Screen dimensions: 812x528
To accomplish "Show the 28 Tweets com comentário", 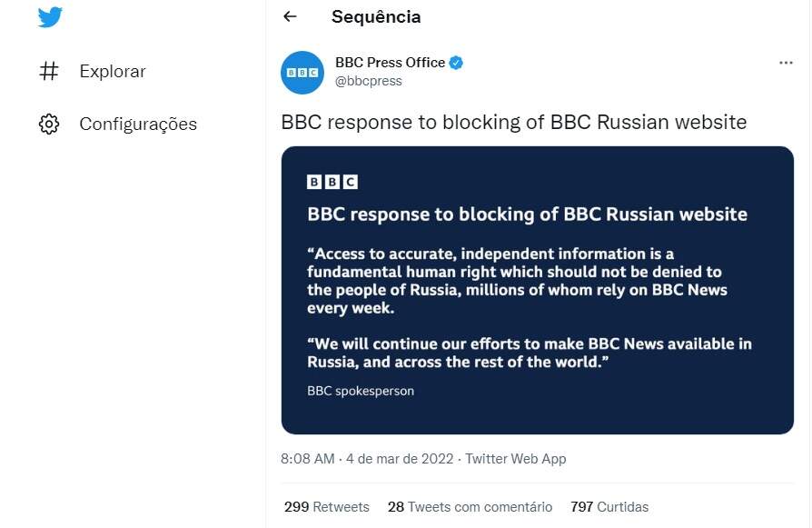I will click(x=470, y=507).
